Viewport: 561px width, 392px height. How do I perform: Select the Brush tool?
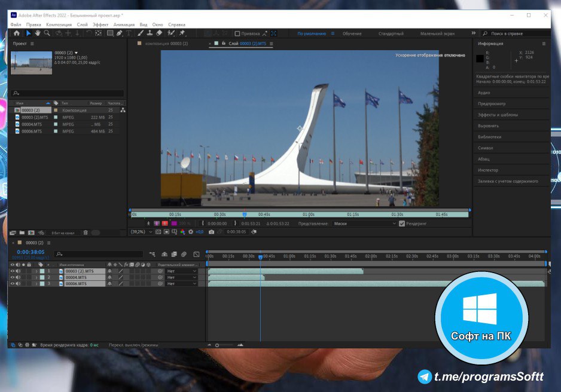tap(140, 32)
